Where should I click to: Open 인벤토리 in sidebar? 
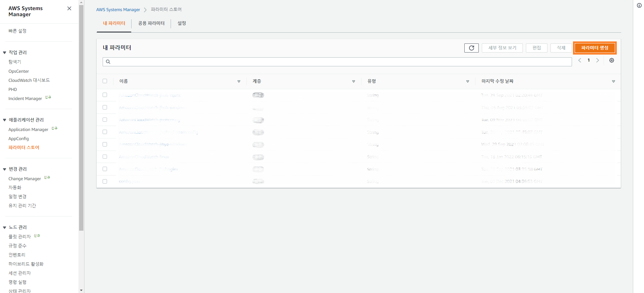point(17,255)
